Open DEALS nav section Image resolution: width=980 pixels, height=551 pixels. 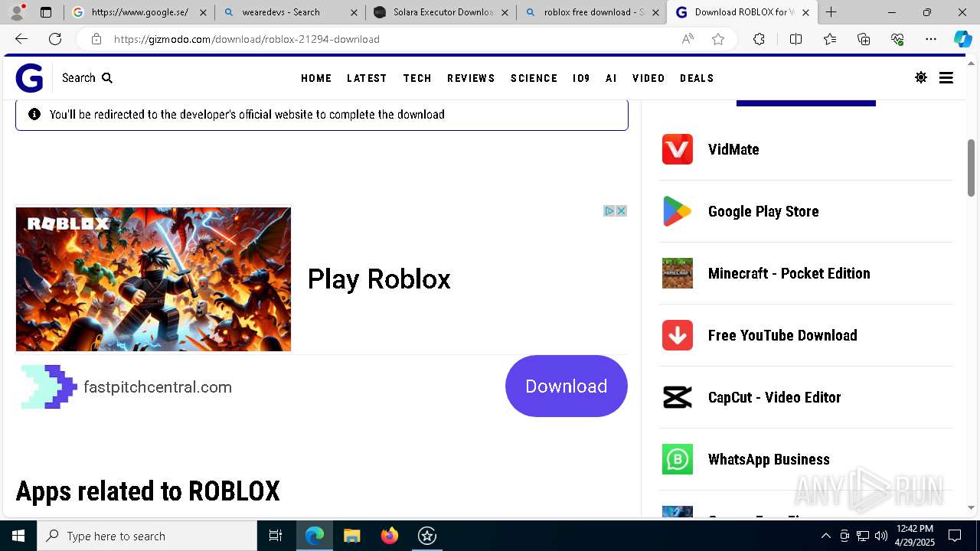point(697,78)
